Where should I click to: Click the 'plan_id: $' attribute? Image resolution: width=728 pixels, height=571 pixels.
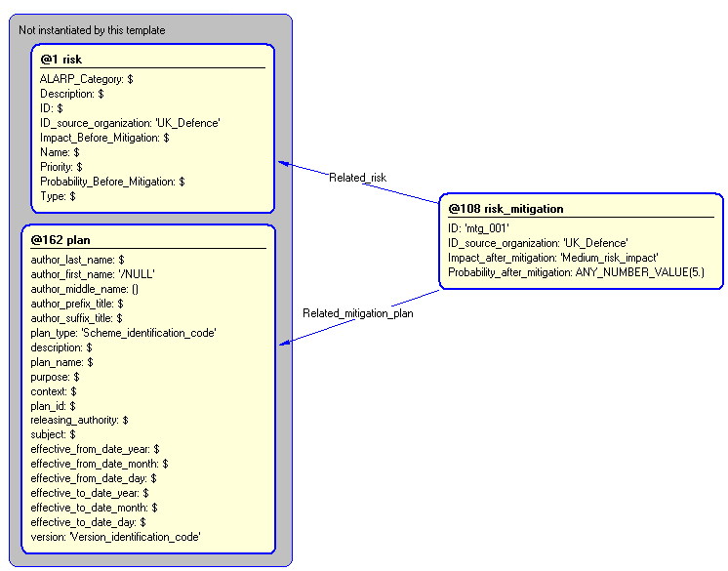point(54,406)
